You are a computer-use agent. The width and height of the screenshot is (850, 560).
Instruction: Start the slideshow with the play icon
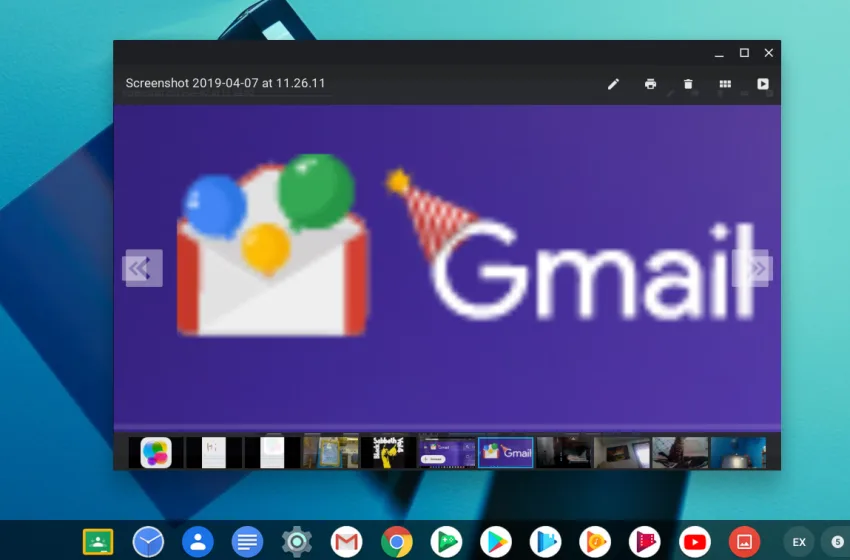[x=763, y=84]
